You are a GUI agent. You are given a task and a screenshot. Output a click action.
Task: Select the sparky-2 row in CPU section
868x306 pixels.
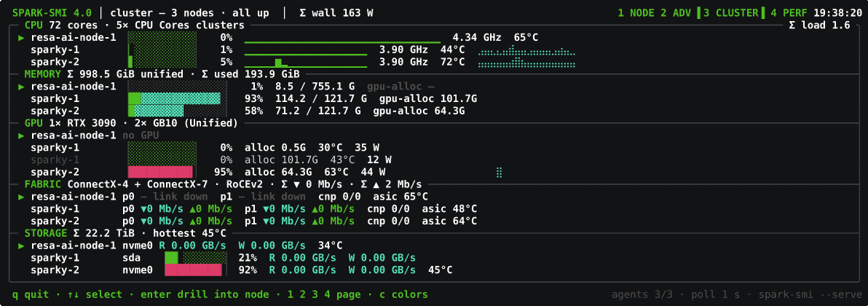(x=55, y=62)
